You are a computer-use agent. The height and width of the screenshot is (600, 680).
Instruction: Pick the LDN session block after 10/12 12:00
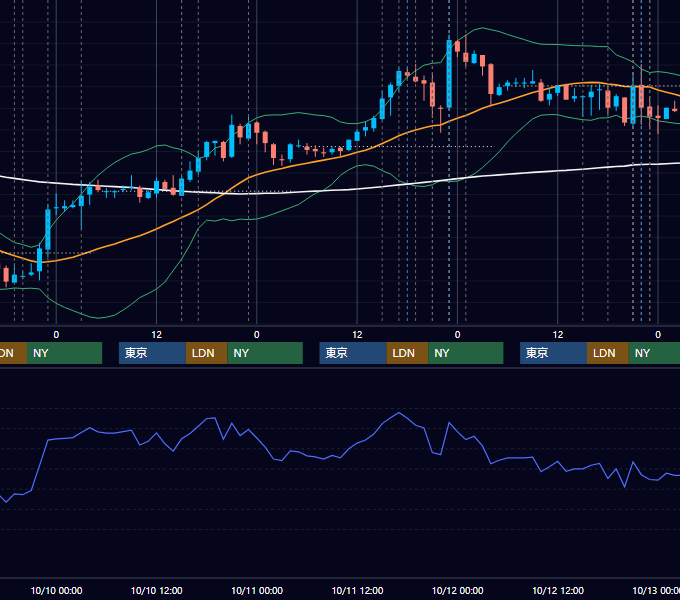[608, 353]
